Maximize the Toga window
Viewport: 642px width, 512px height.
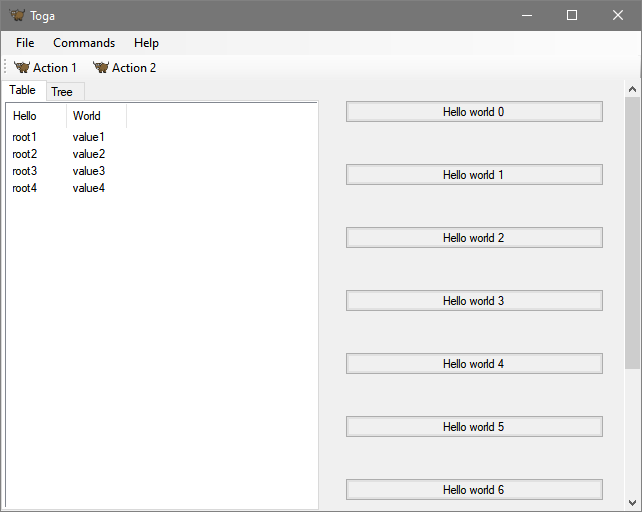tap(572, 15)
